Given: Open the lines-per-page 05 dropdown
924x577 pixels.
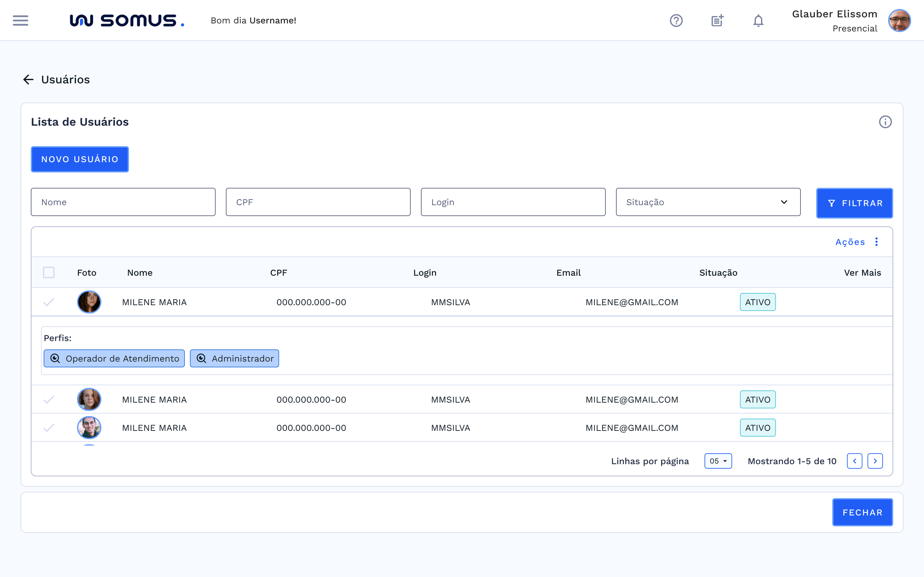Looking at the screenshot, I should coord(718,461).
